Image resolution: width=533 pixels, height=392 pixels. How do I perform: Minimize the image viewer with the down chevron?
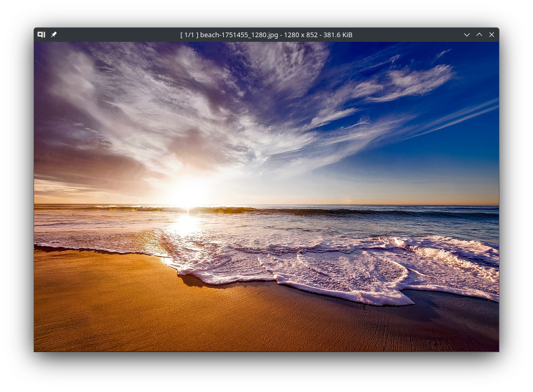tap(466, 35)
